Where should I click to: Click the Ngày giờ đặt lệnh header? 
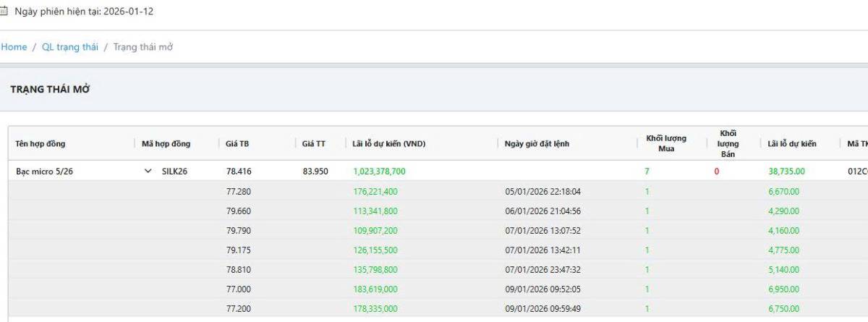pos(537,144)
